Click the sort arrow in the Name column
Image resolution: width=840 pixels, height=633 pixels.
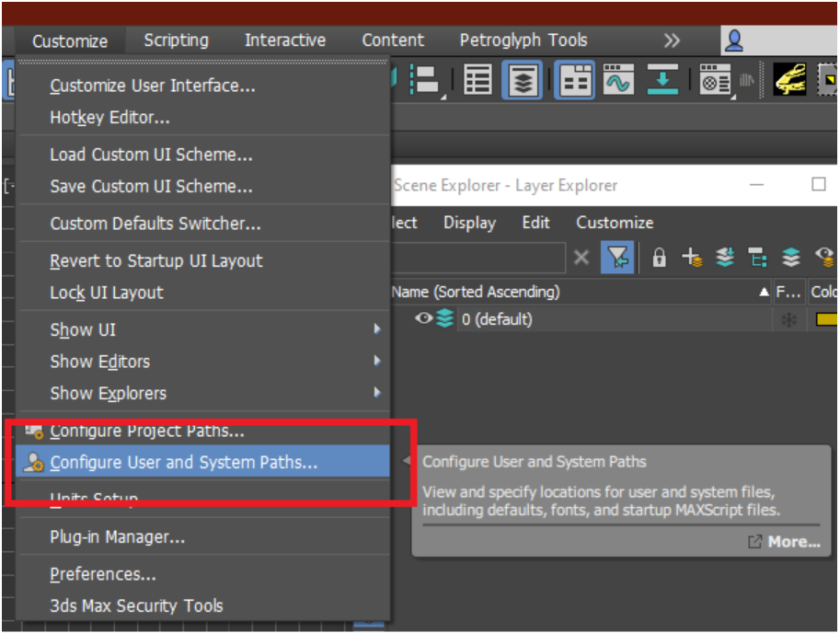point(764,293)
